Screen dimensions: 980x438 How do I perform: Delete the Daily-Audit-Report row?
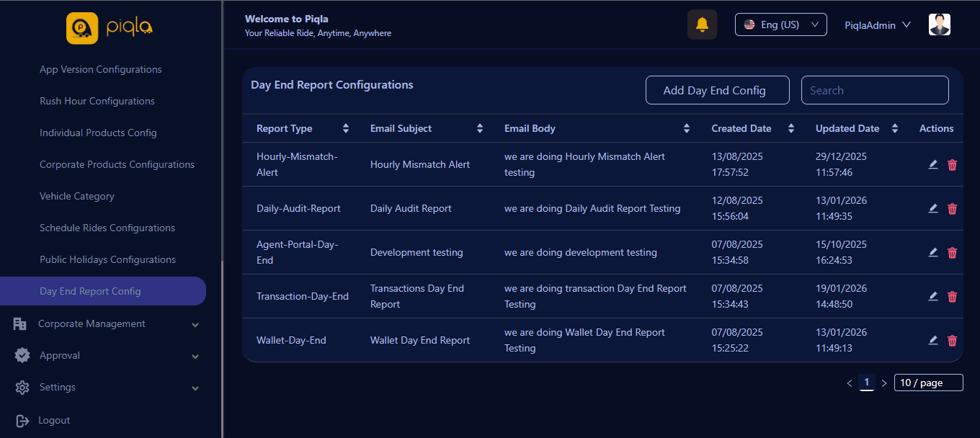952,208
